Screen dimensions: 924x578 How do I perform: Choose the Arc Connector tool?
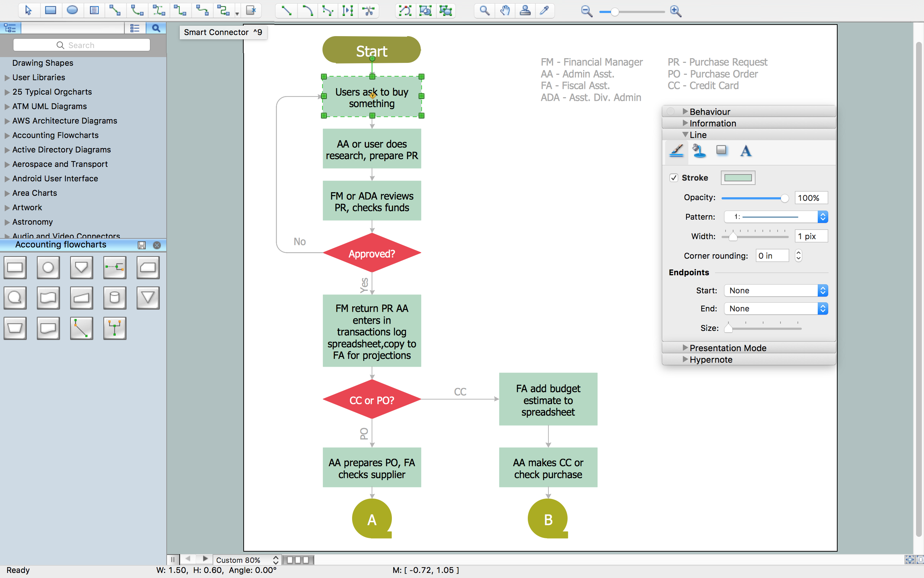point(137,10)
